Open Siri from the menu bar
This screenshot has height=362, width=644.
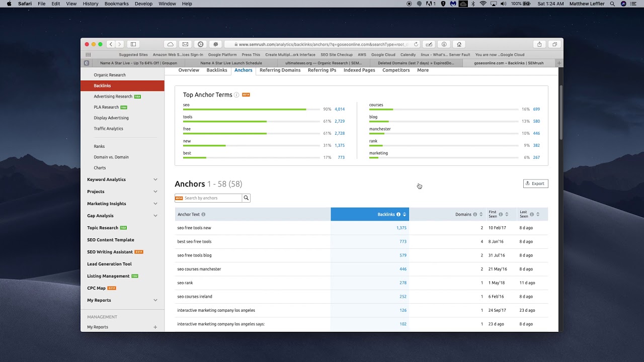623,4
